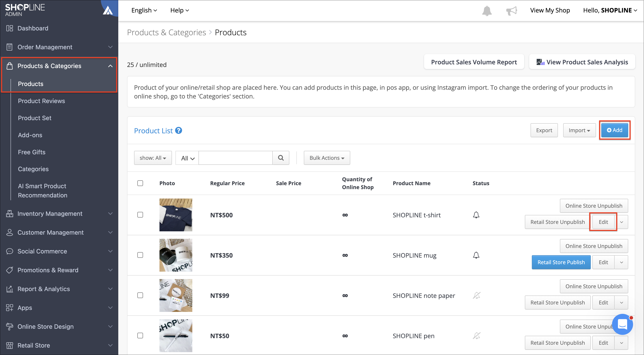Click Retail Store Unpublish for SHOPLINE pen
Viewport: 644px width, 355px height.
coord(557,343)
